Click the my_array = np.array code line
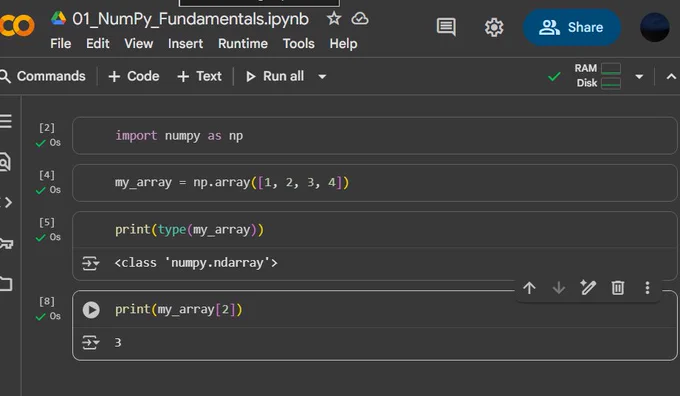The image size is (680, 396). pos(232,183)
